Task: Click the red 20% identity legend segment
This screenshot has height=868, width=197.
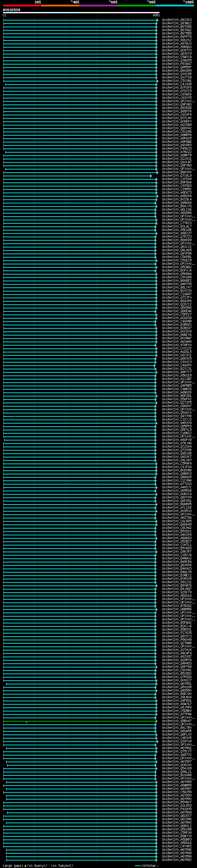Action: click(x=22, y=6)
